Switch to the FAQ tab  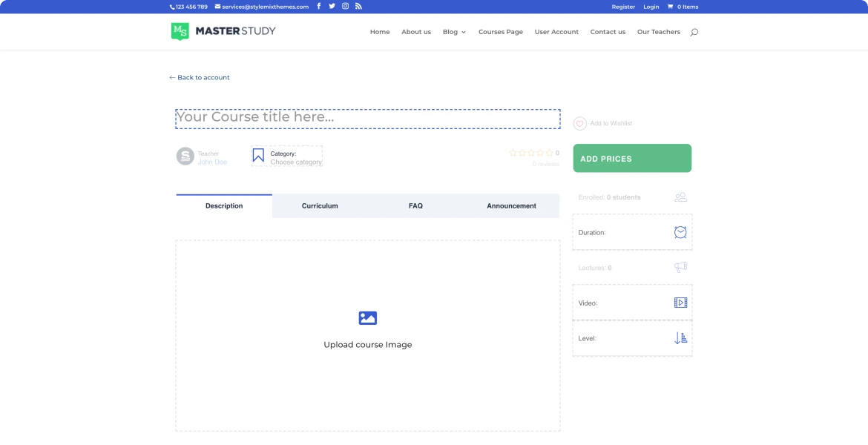(415, 206)
